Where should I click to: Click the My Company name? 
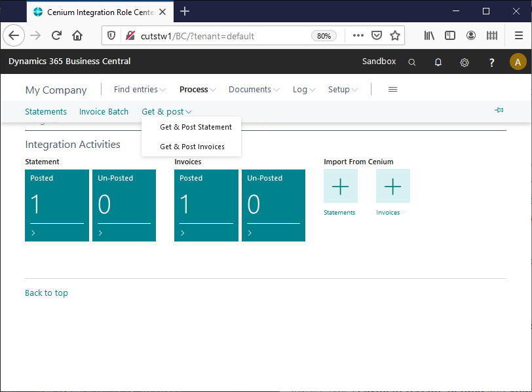coord(56,90)
